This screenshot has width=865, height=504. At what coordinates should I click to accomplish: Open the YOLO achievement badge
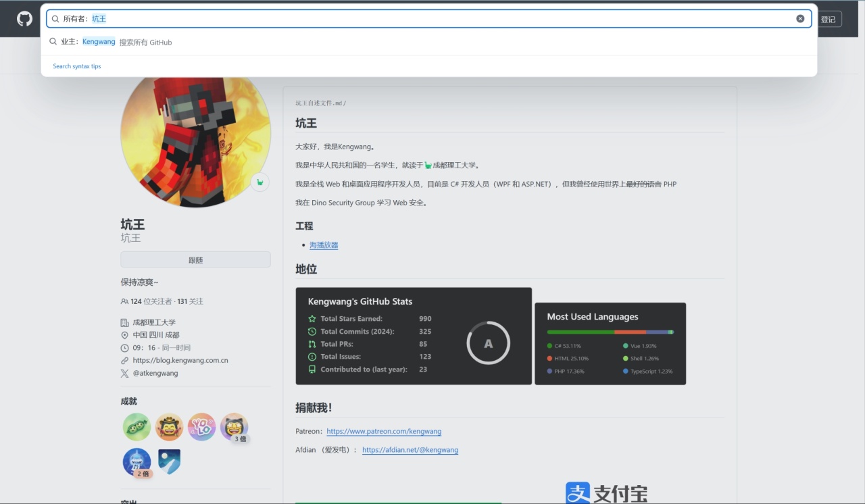[201, 427]
